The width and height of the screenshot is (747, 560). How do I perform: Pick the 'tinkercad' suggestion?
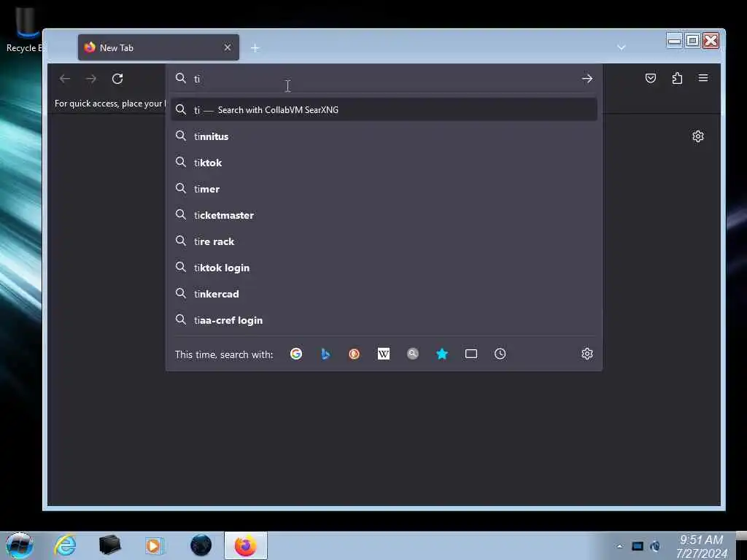tap(384, 294)
